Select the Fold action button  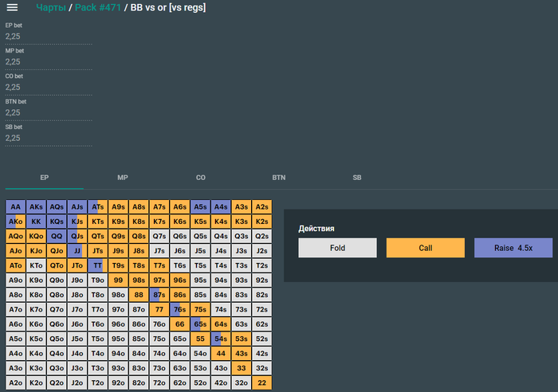337,248
